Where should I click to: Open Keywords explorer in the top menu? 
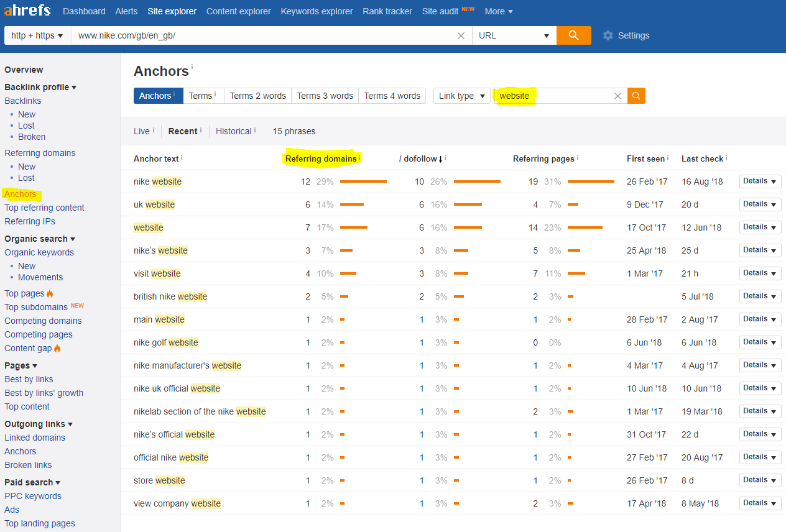(317, 11)
